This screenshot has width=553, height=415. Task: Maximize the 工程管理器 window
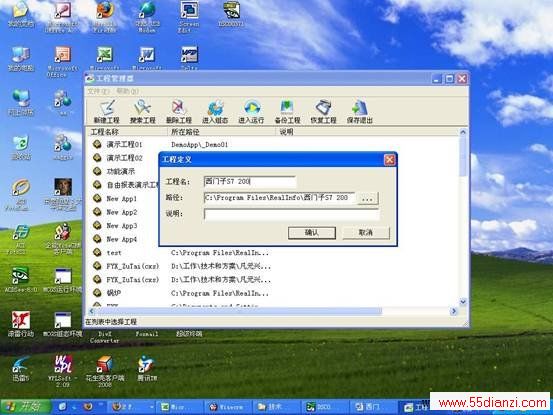pyautogui.click(x=449, y=79)
